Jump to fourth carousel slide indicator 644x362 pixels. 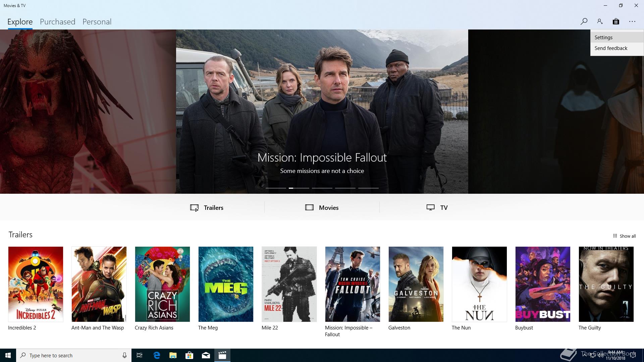pyautogui.click(x=345, y=188)
